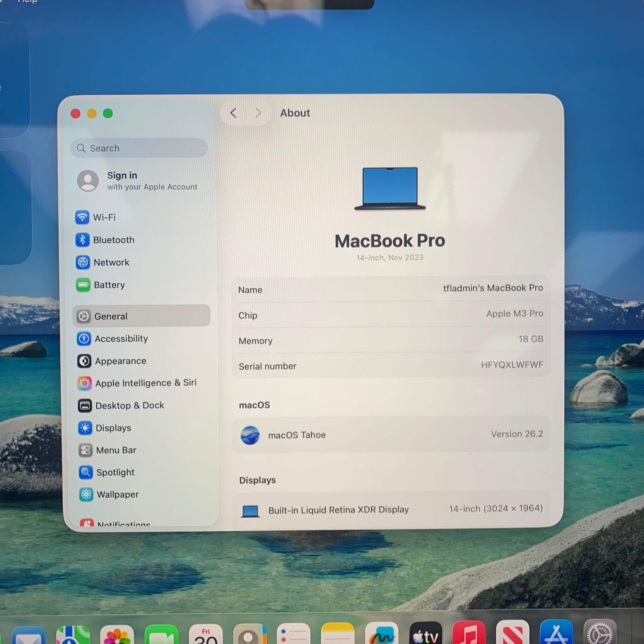Click the settings Search field

(x=139, y=148)
